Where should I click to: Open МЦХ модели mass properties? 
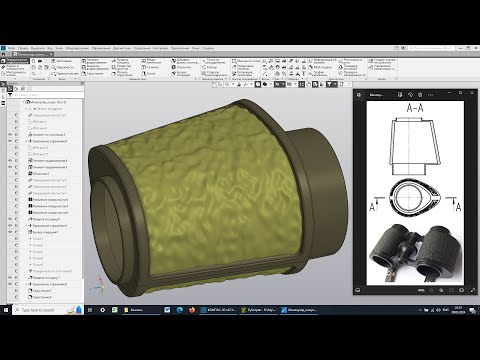pos(320,67)
